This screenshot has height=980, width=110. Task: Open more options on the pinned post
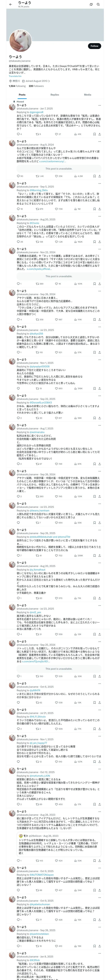99,105
